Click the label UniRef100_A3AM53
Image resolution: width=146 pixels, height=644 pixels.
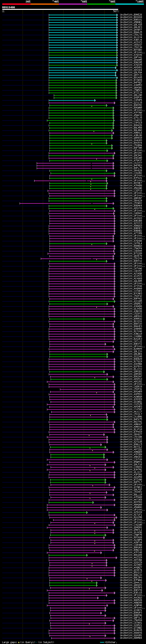[x=131, y=85]
